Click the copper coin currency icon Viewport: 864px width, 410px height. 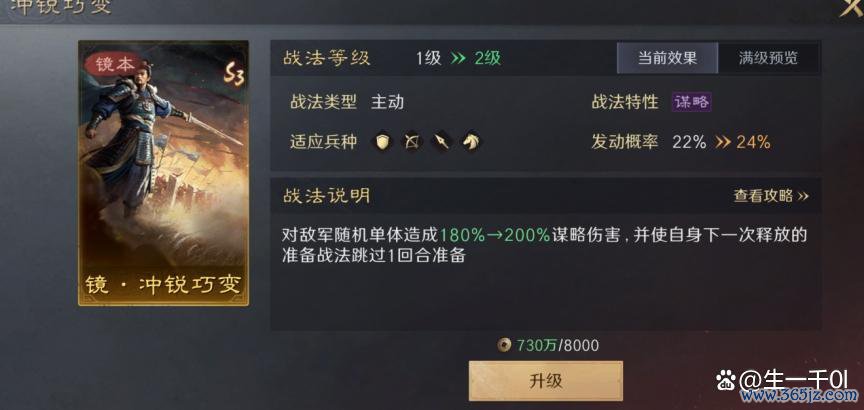click(x=504, y=346)
